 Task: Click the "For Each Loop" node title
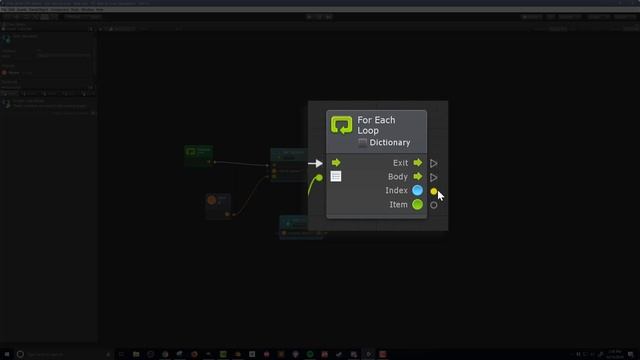pyautogui.click(x=376, y=125)
